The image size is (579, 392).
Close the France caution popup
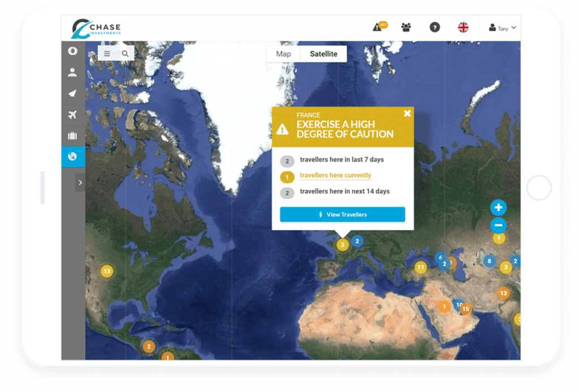pyautogui.click(x=407, y=114)
